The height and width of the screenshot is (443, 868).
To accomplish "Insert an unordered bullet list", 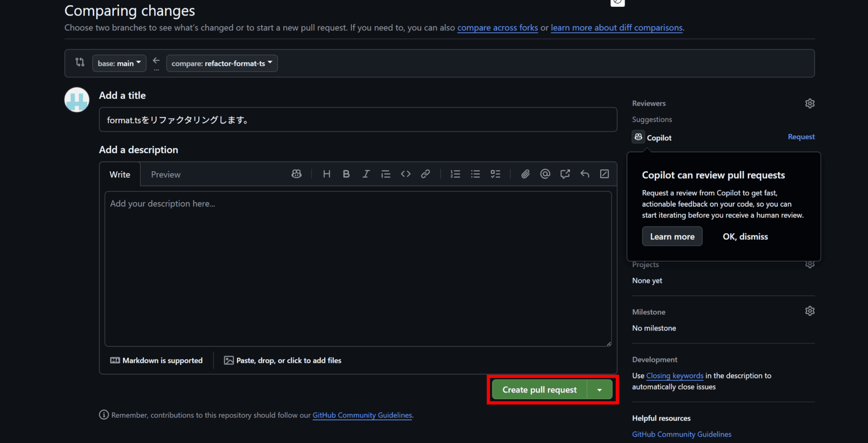I will (475, 174).
